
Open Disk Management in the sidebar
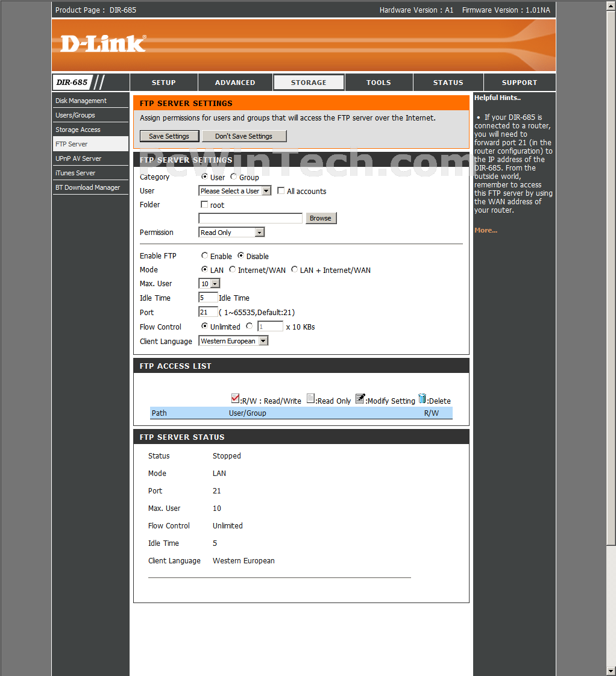pos(90,101)
